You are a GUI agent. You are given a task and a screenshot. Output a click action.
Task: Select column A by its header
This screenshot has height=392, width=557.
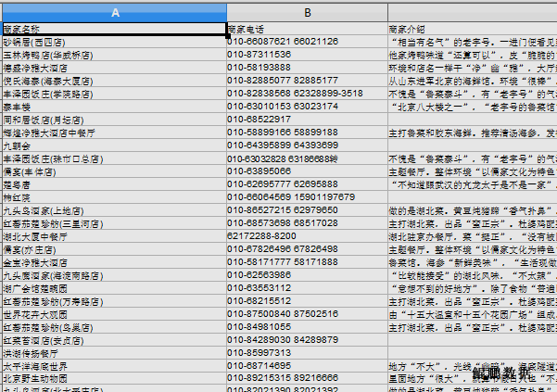(115, 13)
